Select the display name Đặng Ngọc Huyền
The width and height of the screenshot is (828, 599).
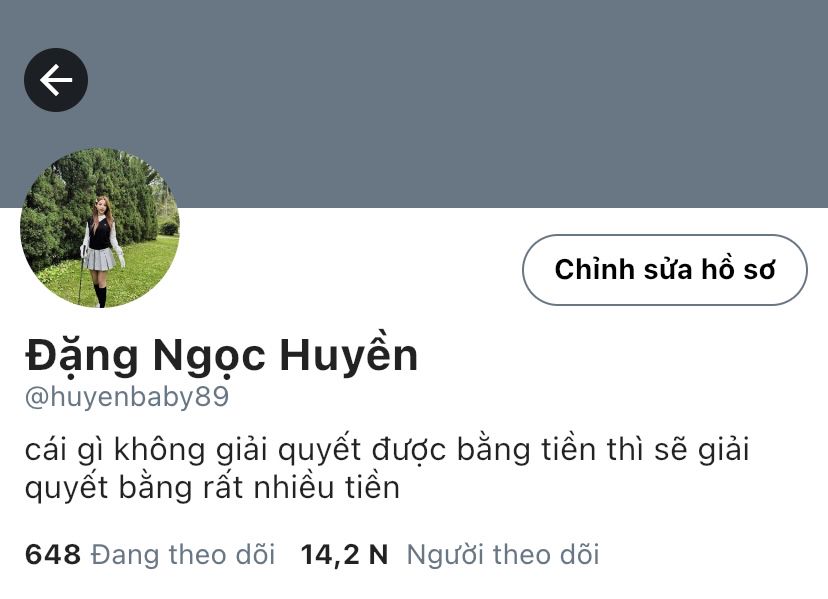221,354
